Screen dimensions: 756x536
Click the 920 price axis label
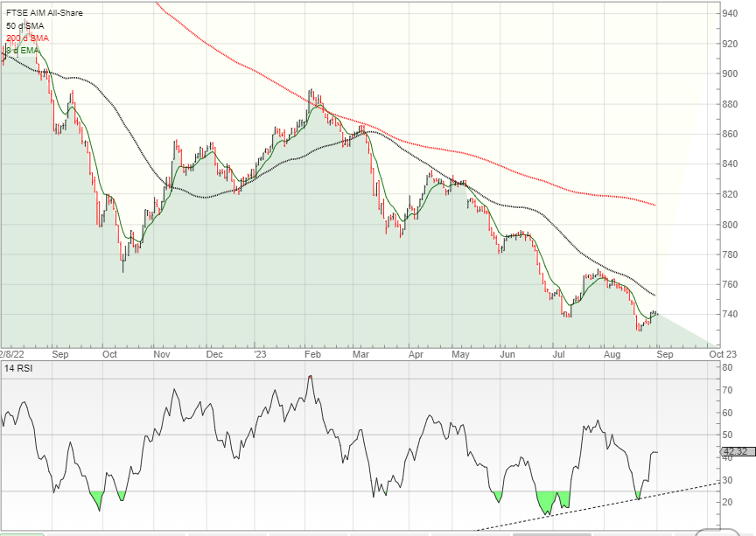click(x=730, y=44)
